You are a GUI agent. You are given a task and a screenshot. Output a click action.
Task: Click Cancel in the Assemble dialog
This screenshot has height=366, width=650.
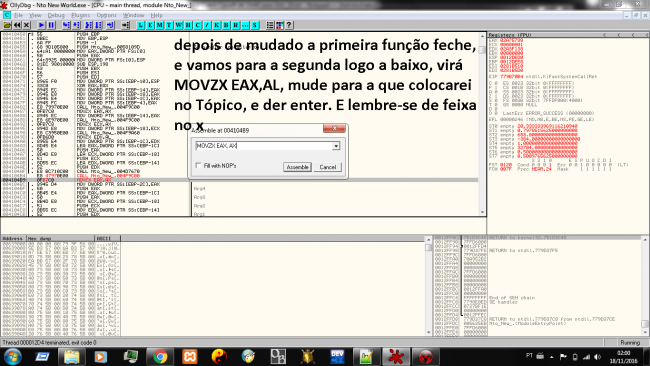327,167
